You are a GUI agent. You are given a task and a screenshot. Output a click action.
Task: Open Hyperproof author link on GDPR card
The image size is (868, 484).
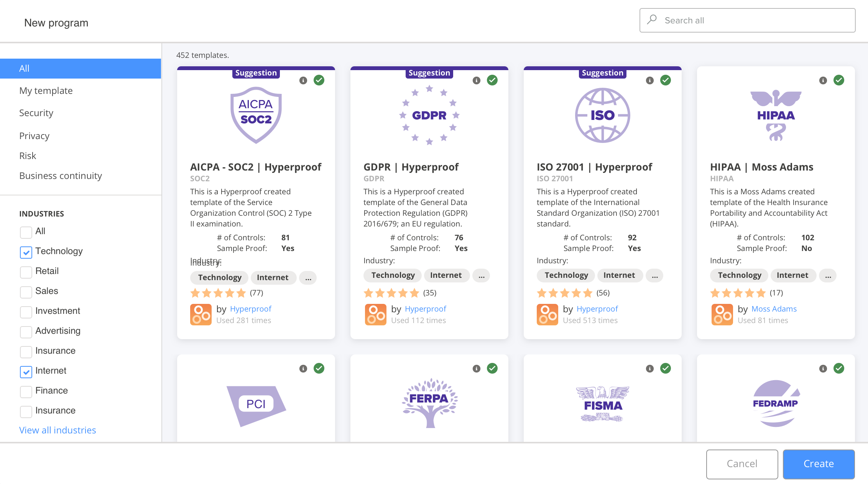click(426, 309)
